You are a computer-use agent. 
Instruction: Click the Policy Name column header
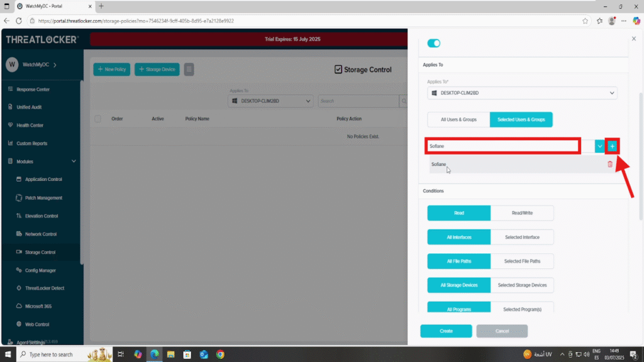(197, 119)
